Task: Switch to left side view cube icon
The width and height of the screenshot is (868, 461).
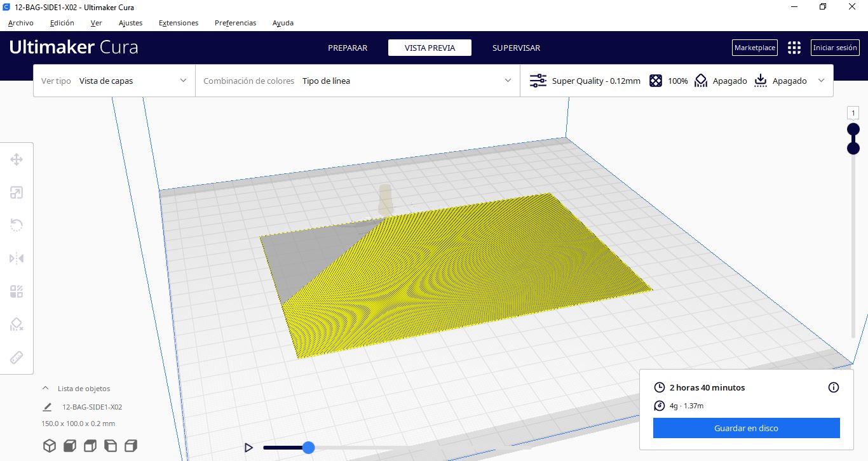Action: [x=111, y=446]
